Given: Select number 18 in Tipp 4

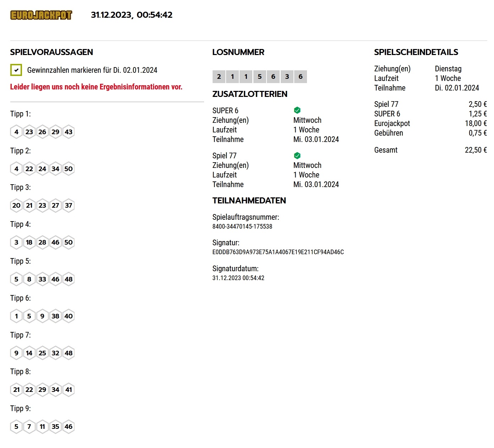Looking at the screenshot, I should (x=29, y=242).
